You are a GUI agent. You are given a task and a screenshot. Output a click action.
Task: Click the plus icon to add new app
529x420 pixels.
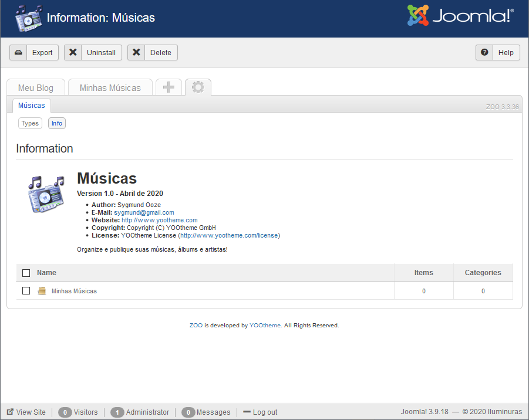click(169, 87)
